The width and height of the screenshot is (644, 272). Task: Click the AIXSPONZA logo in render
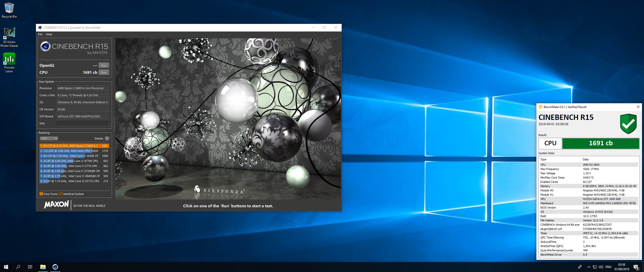(x=219, y=190)
